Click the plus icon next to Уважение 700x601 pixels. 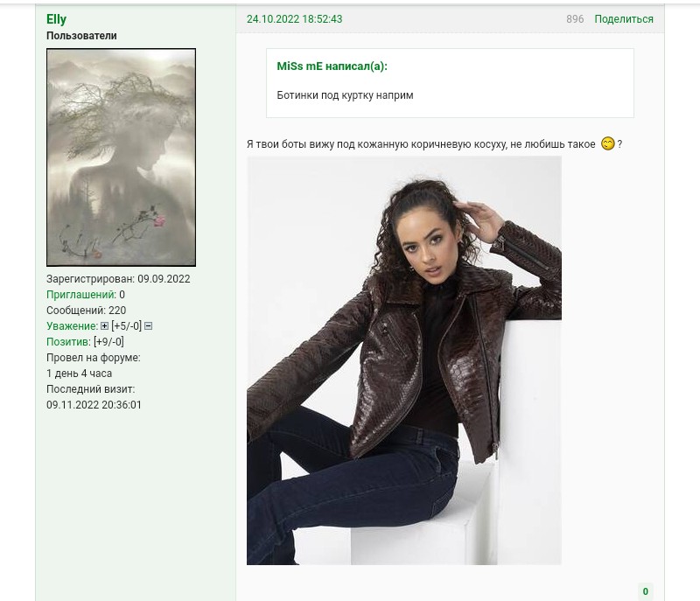[x=104, y=326]
